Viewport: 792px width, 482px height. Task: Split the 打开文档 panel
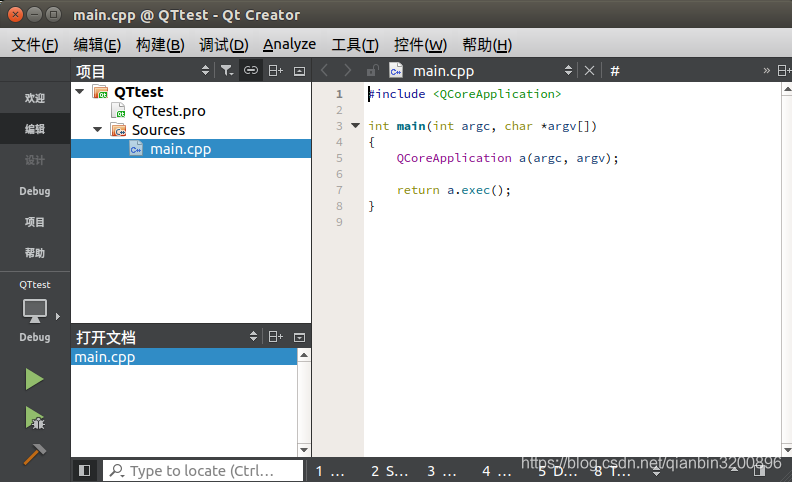tap(275, 337)
